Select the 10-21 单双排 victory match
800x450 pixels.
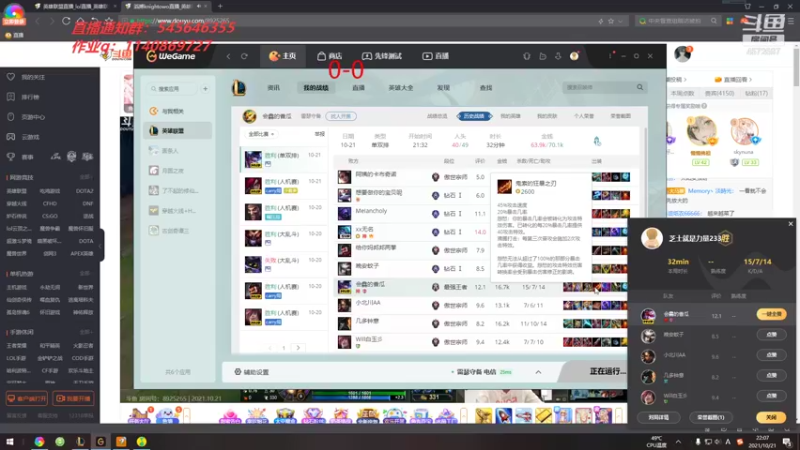coord(283,159)
